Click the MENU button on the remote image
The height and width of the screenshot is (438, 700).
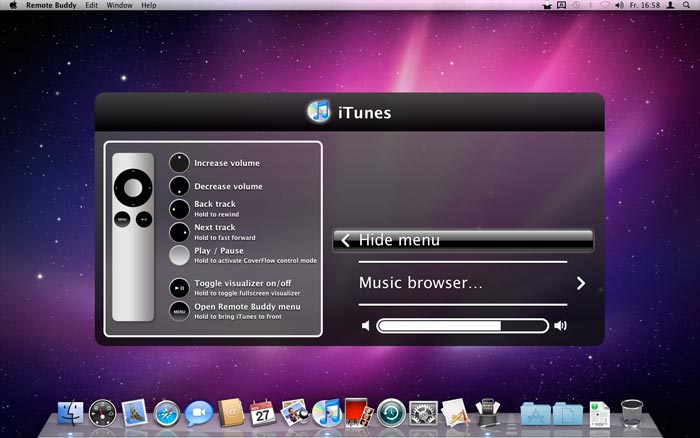click(x=122, y=219)
